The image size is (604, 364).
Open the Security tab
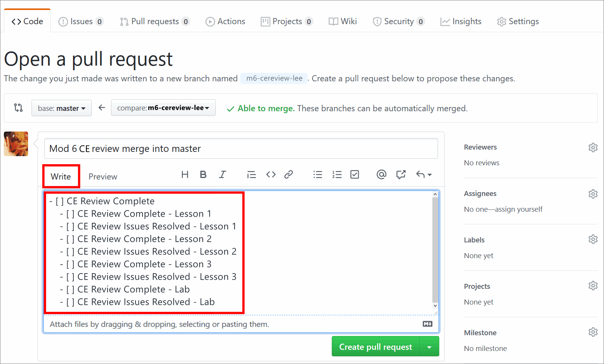(399, 21)
